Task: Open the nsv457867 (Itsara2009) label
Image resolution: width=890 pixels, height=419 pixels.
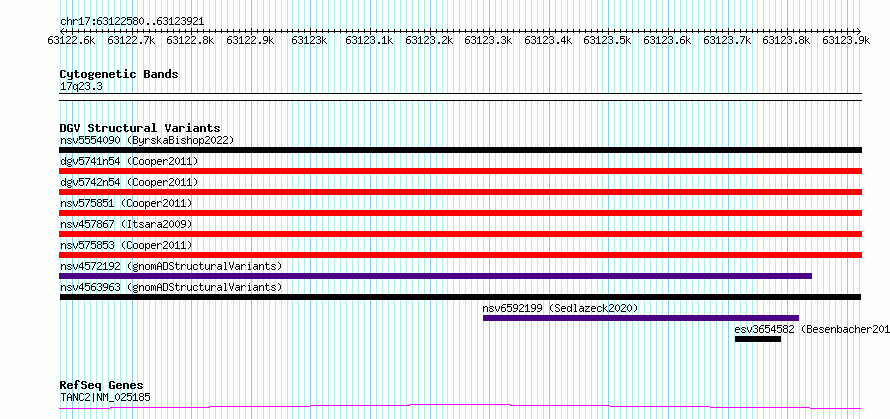Action: point(126,224)
